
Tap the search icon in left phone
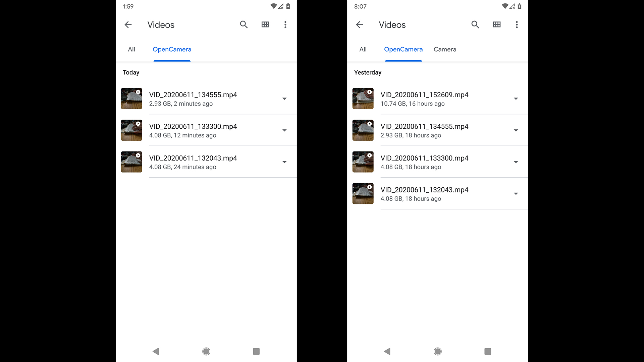[x=244, y=24]
